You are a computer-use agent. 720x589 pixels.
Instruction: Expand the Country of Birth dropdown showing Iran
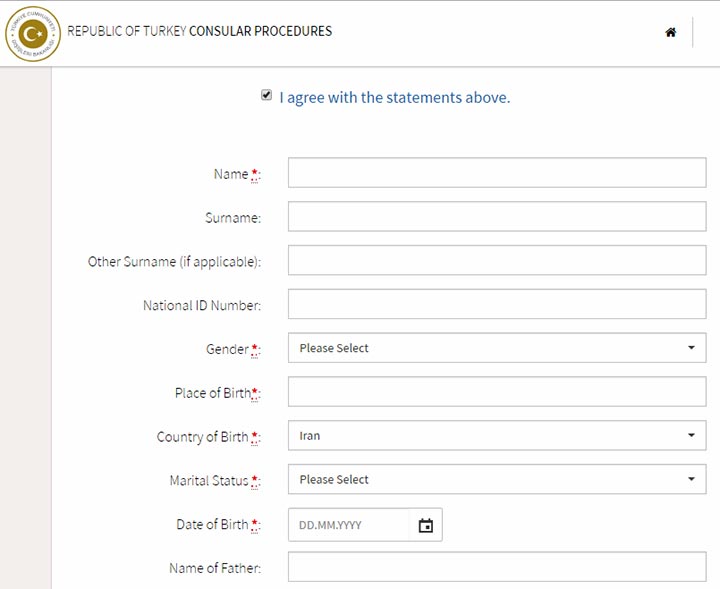tap(497, 435)
